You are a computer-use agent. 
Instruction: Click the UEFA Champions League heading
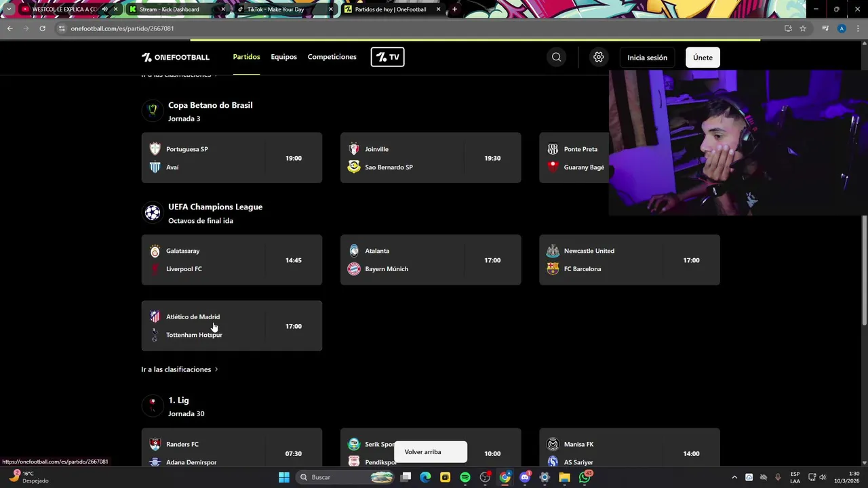215,207
